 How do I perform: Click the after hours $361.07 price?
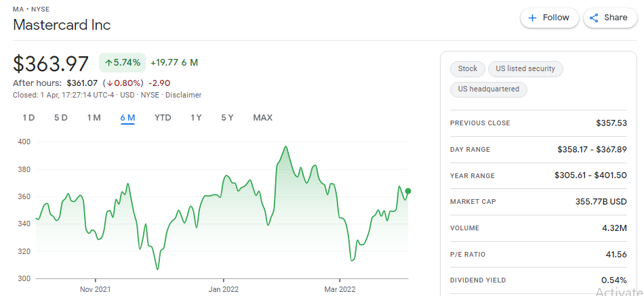82,83
